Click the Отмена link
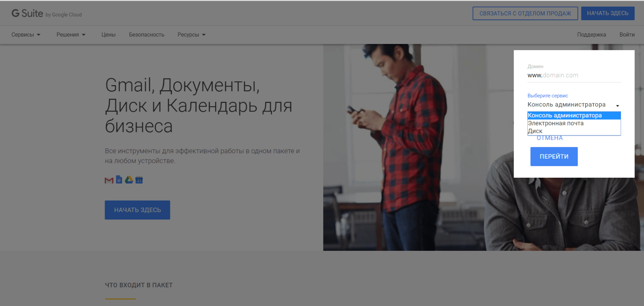This screenshot has height=306, width=644. click(x=549, y=138)
